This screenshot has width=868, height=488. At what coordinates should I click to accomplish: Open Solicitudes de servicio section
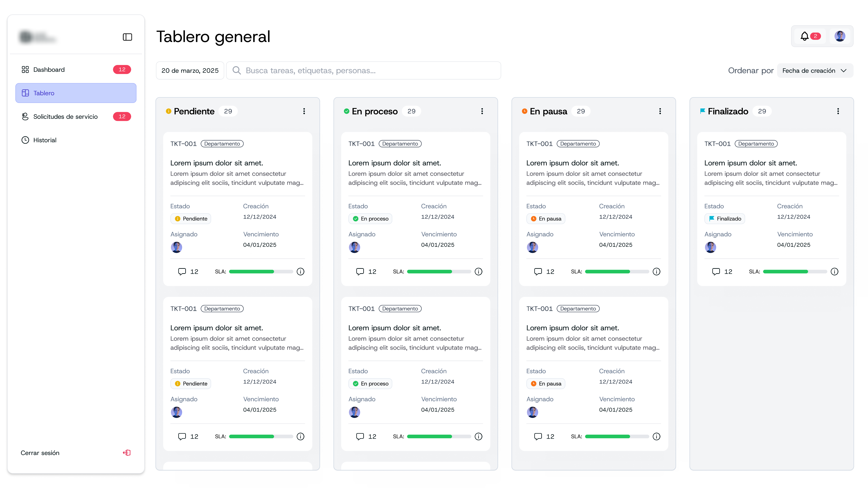[65, 116]
